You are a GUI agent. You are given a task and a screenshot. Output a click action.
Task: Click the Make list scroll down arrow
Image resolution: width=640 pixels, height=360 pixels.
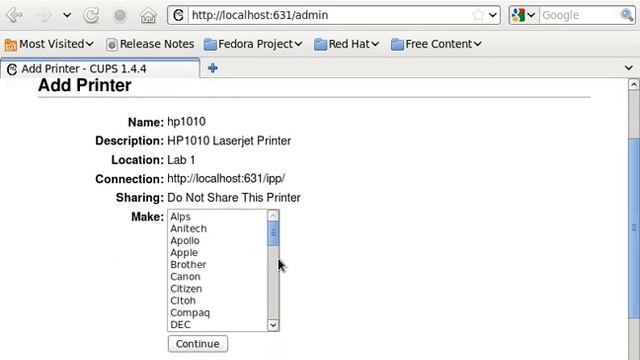coord(273,325)
